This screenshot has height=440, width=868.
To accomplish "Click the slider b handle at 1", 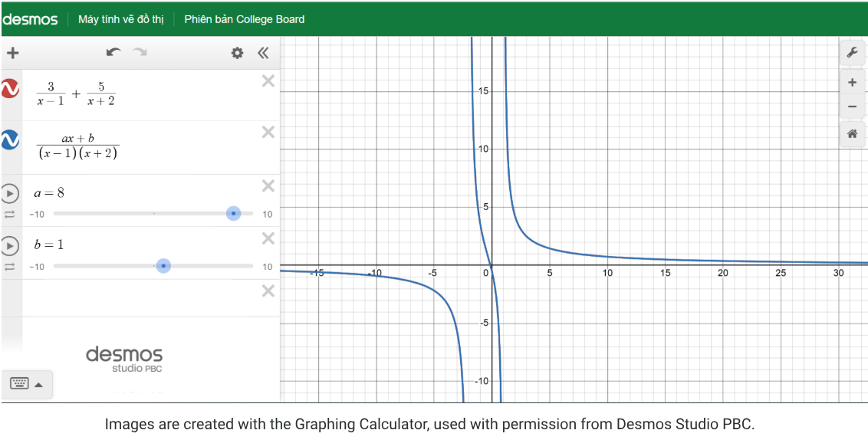I will pyautogui.click(x=163, y=266).
